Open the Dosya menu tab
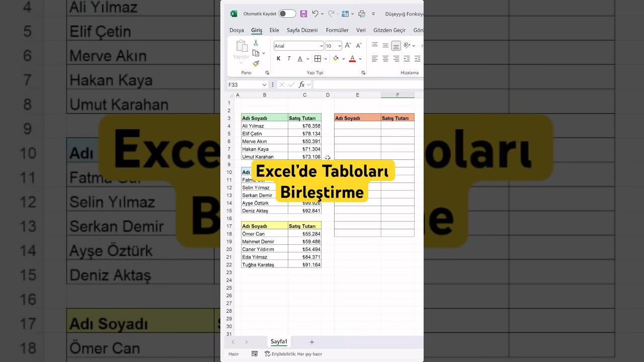 pos(236,30)
